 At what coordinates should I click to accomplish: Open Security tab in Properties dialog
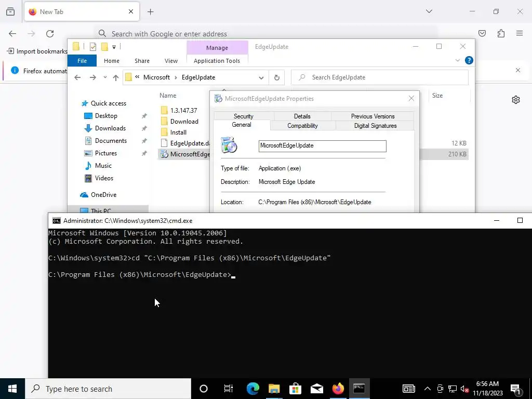click(243, 116)
